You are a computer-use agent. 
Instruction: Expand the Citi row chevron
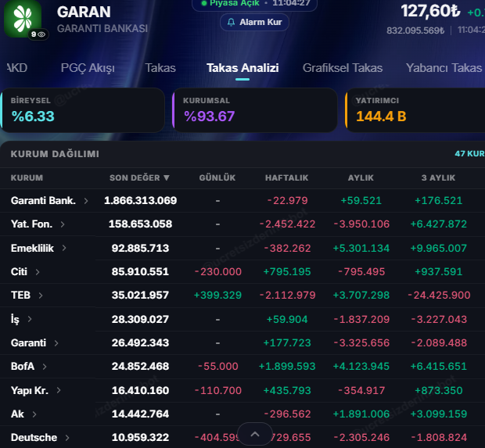click(x=38, y=272)
